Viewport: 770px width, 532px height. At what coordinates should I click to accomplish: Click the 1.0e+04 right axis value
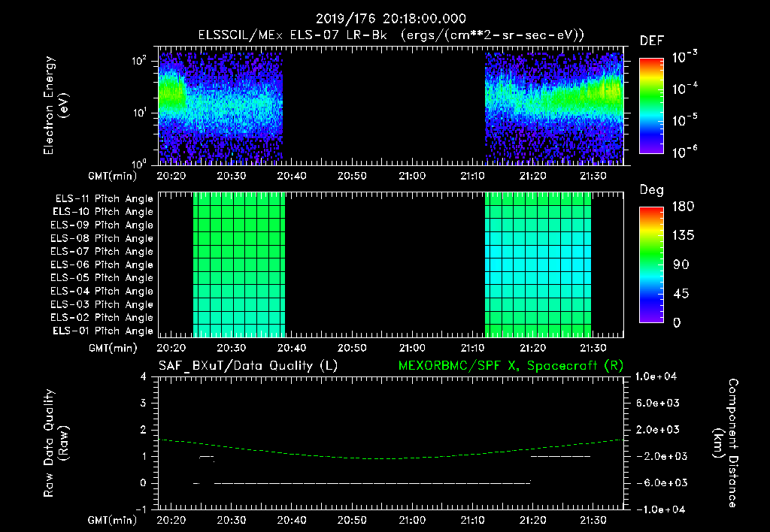(x=656, y=376)
